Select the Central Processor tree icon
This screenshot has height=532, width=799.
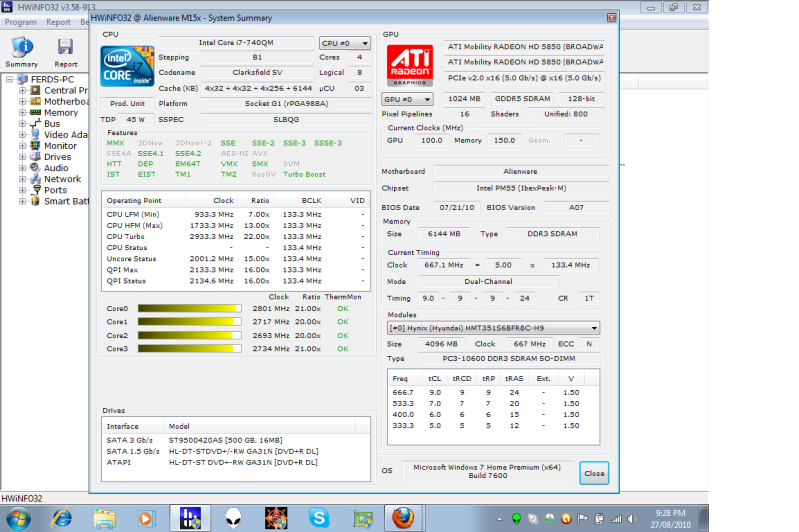(x=35, y=90)
